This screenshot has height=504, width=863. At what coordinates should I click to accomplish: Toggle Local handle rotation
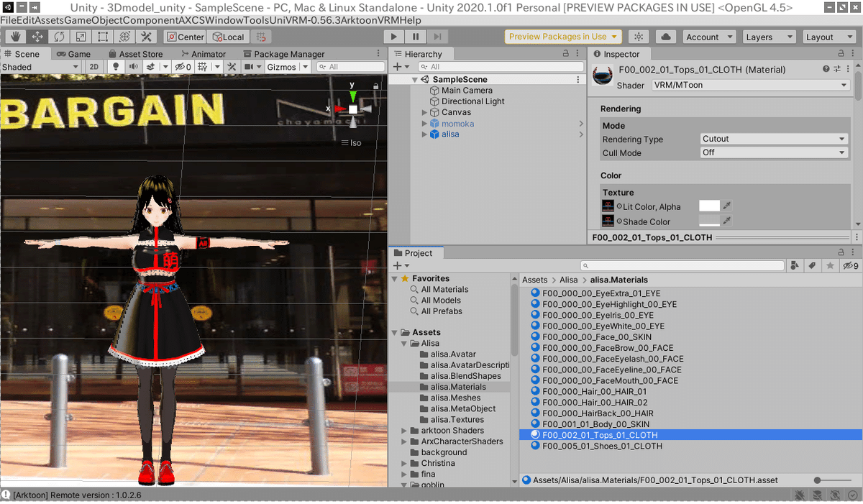[x=229, y=37]
